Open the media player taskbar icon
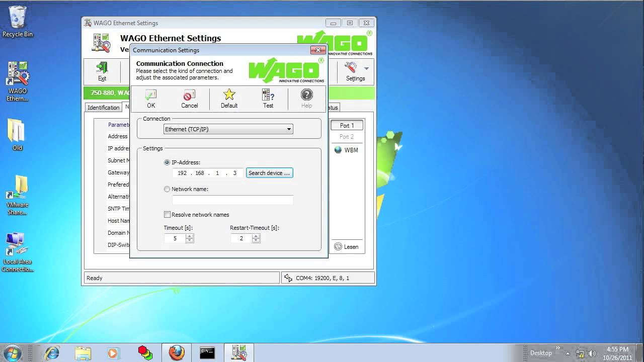Viewport: 644px width, 362px height. click(x=113, y=352)
